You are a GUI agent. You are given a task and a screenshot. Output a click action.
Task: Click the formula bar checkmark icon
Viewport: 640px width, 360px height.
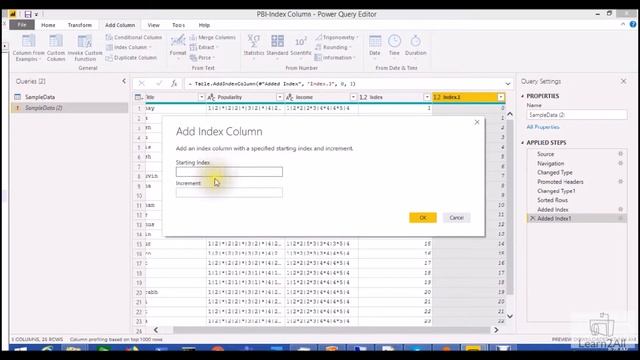click(x=159, y=84)
